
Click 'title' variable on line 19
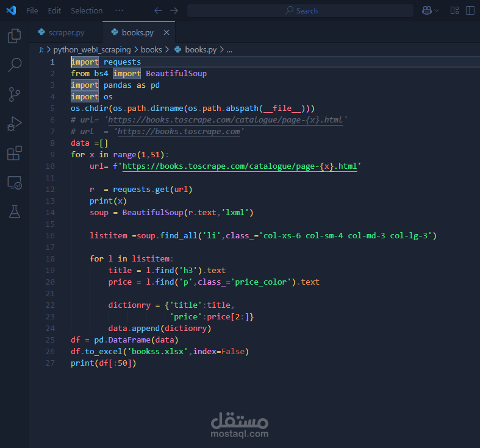click(120, 271)
